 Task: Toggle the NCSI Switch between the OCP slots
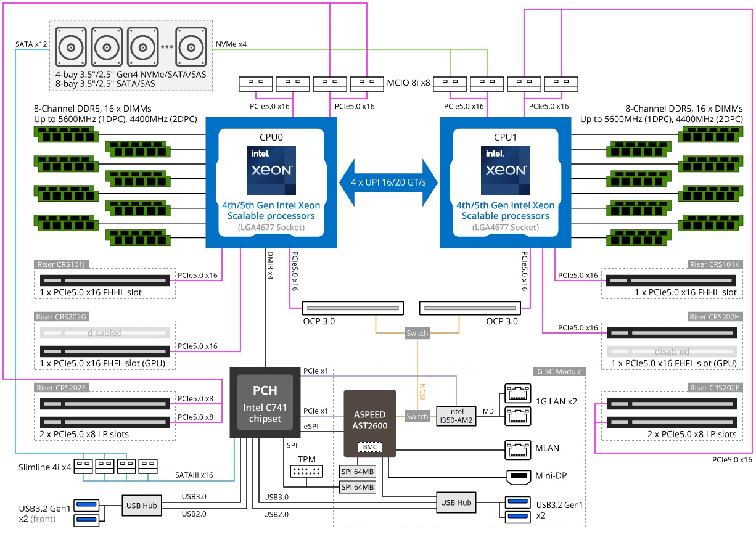pyautogui.click(x=417, y=333)
